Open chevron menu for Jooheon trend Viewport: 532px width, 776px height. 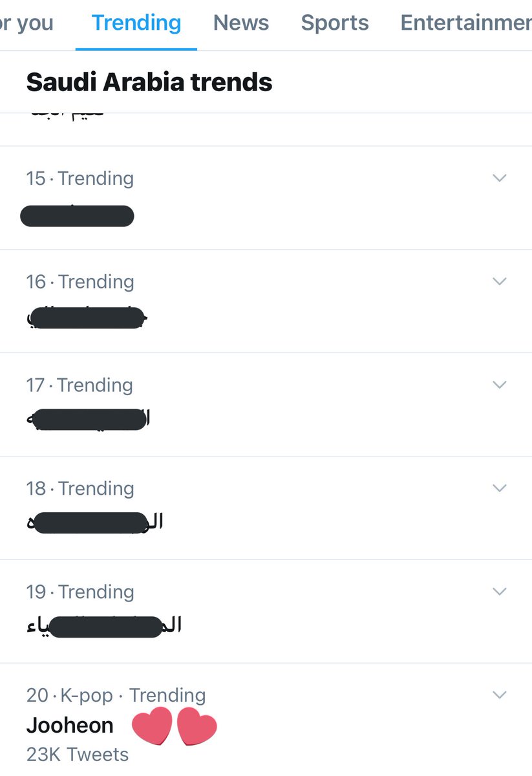point(499,695)
